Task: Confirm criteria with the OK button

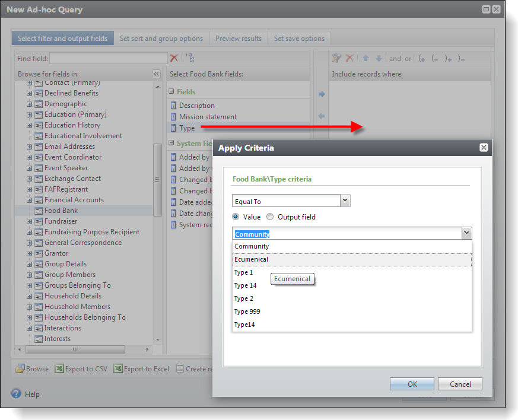Action: (x=412, y=384)
